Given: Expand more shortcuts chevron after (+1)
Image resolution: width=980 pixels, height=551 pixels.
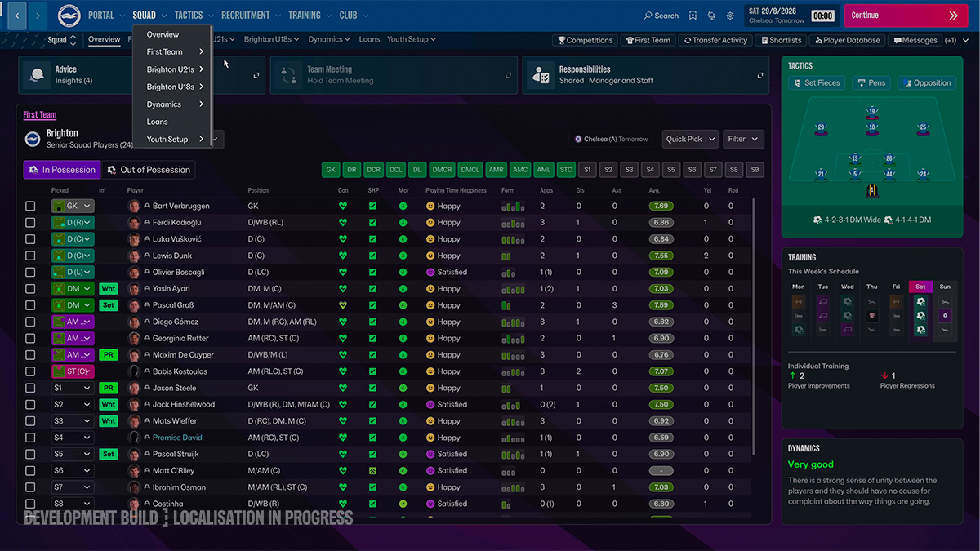Looking at the screenshot, I should click(x=965, y=40).
